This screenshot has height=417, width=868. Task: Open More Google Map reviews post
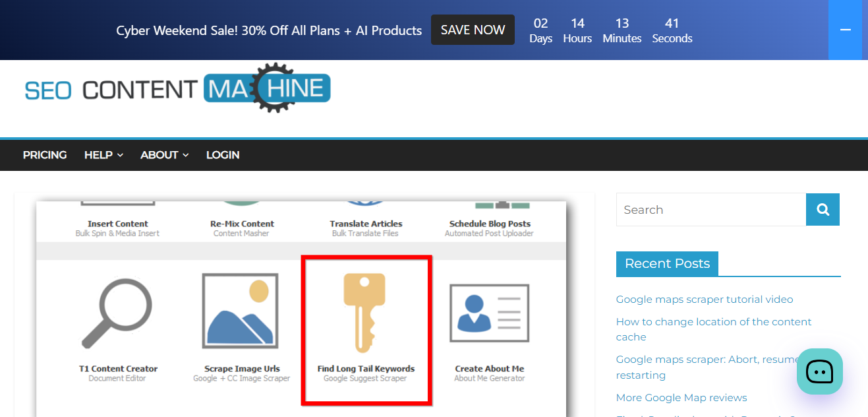(681, 398)
